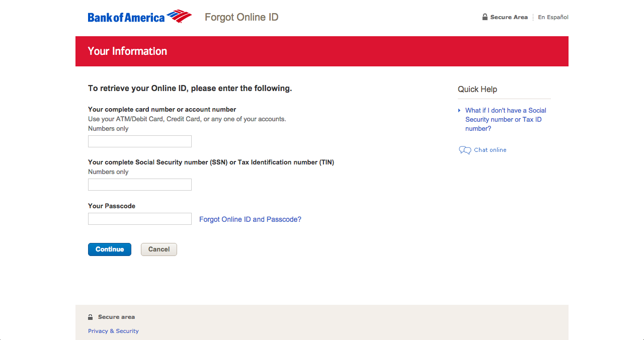The height and width of the screenshot is (340, 644).
Task: Click the card number input field
Action: [x=139, y=141]
